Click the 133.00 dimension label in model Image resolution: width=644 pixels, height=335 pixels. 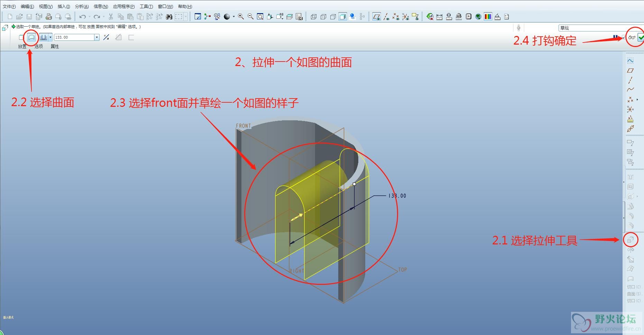[397, 196]
